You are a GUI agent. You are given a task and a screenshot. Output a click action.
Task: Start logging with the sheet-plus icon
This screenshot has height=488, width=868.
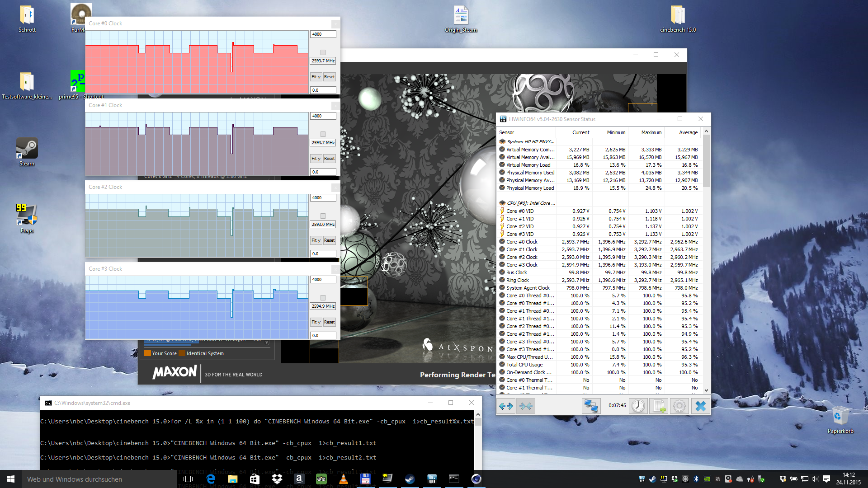pos(659,406)
